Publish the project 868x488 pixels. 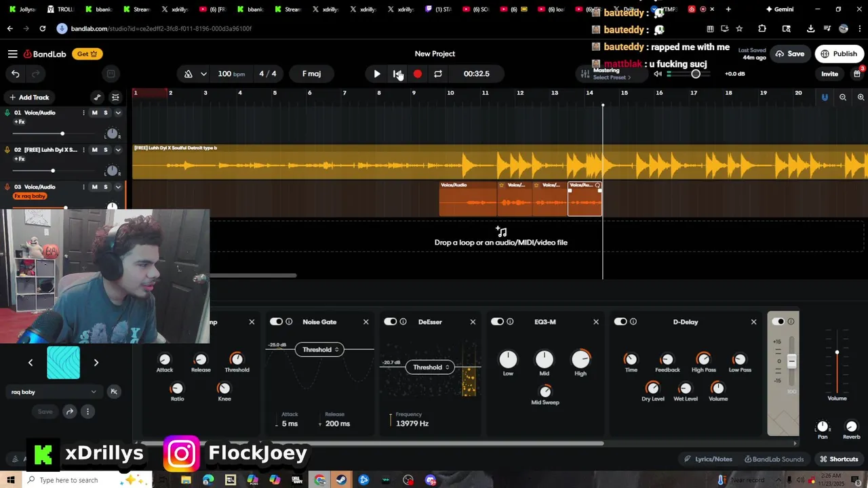coord(839,54)
